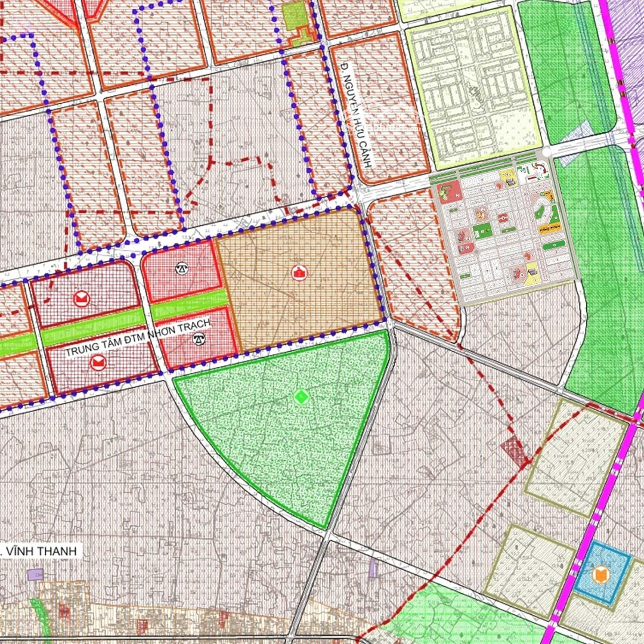Click the small purple block near Vĩnh Thanh
This screenshot has width=644, height=644.
coord(35,574)
